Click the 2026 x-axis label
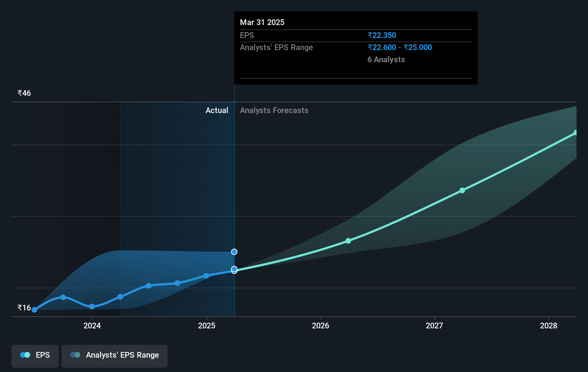The image size is (588, 372). pyautogui.click(x=320, y=326)
